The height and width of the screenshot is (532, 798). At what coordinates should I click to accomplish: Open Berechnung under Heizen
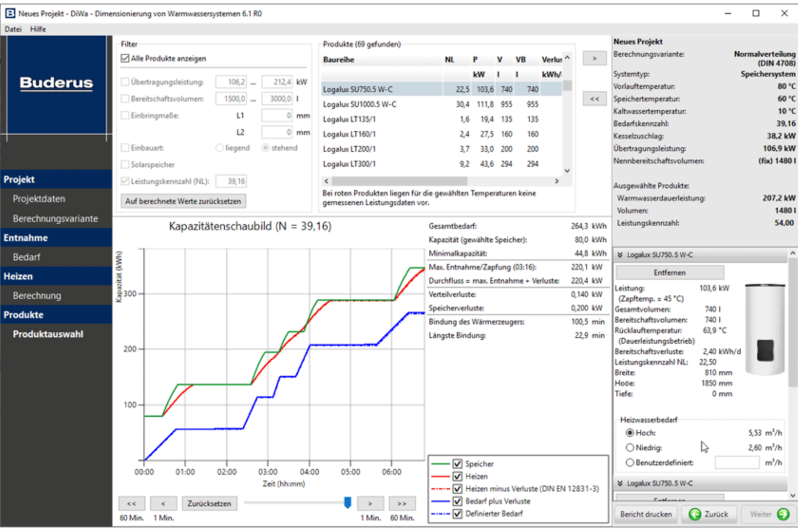(37, 296)
